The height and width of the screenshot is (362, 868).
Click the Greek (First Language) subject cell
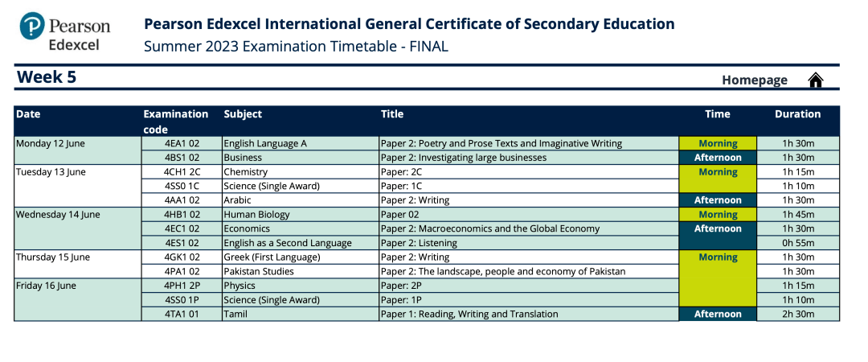click(x=301, y=257)
